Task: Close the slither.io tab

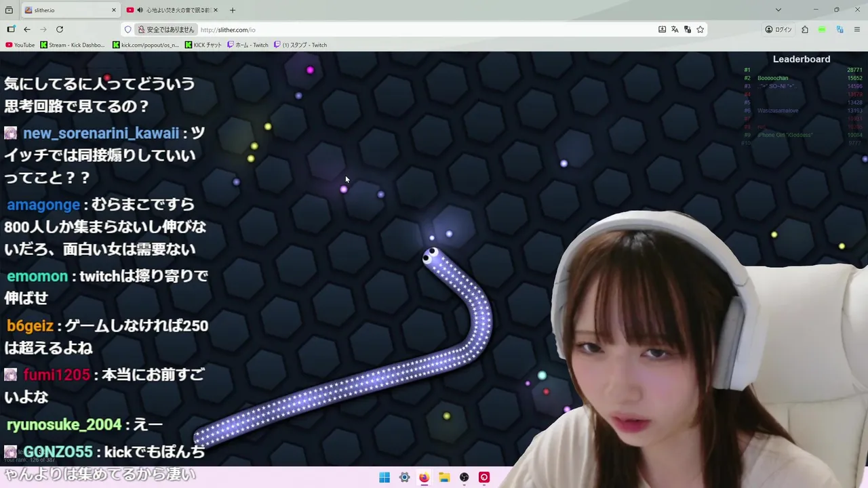Action: pos(114,10)
